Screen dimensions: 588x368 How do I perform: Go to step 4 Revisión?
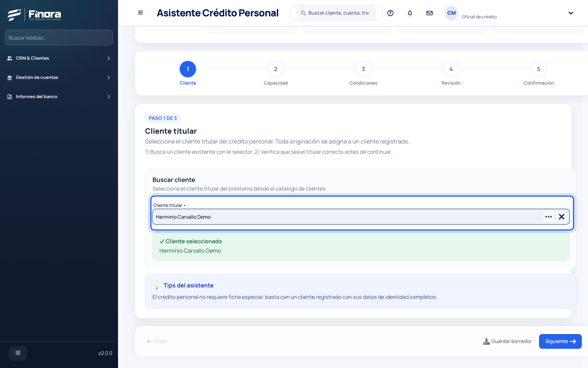point(451,74)
